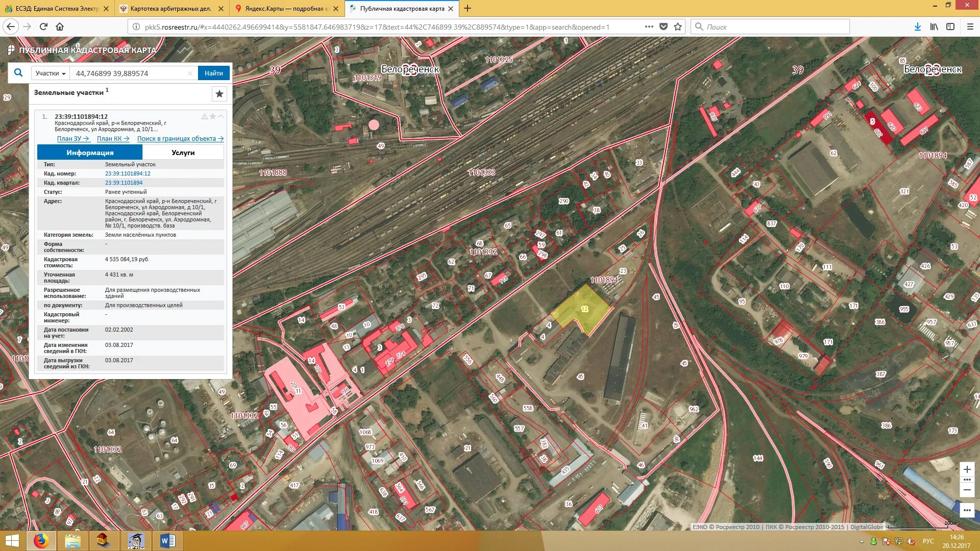
Task: Add parcel 23:39:1101894:12 to favorites star
Action: coord(212,116)
